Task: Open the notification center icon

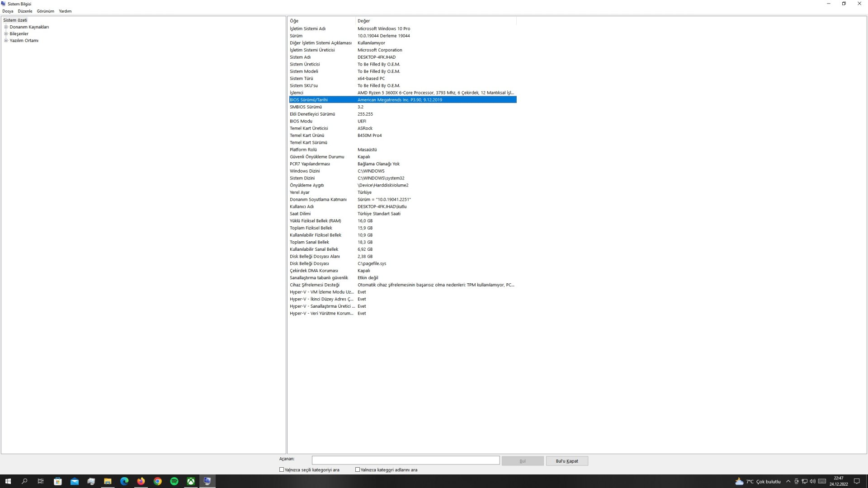Action: tap(856, 481)
